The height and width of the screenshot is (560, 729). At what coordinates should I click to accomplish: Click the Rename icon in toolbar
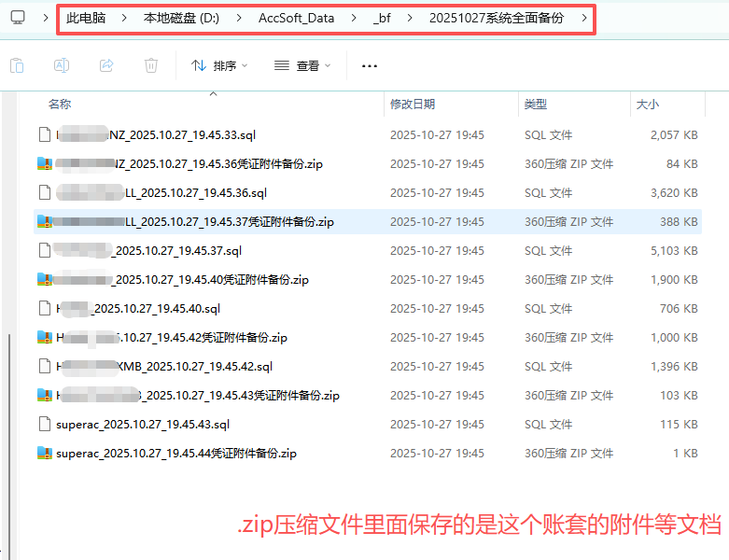point(62,65)
